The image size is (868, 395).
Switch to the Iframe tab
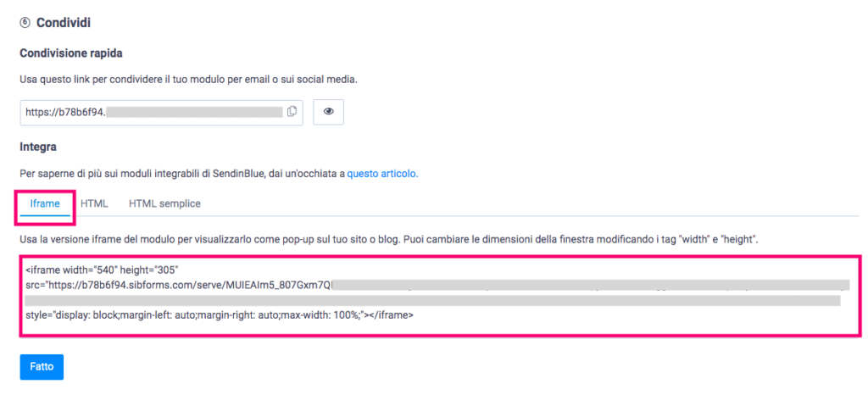45,203
